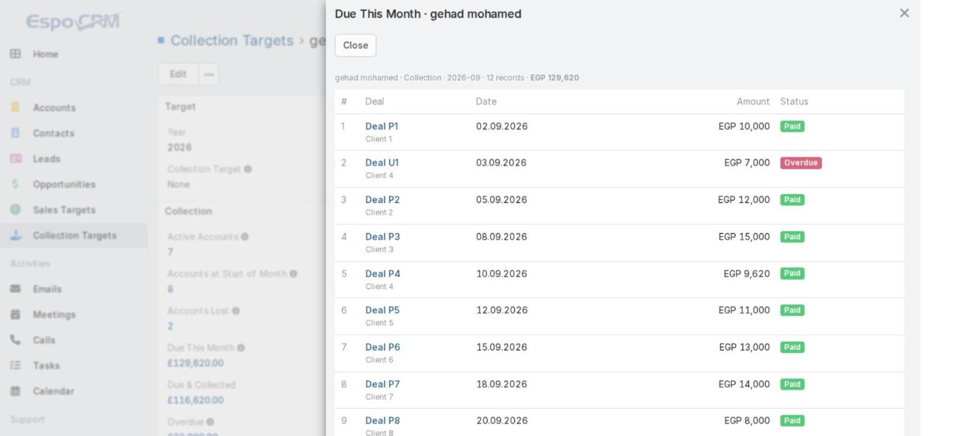Screen dimensions: 980x436
Task: Open Emails via the envelope icon
Action: (16, 289)
